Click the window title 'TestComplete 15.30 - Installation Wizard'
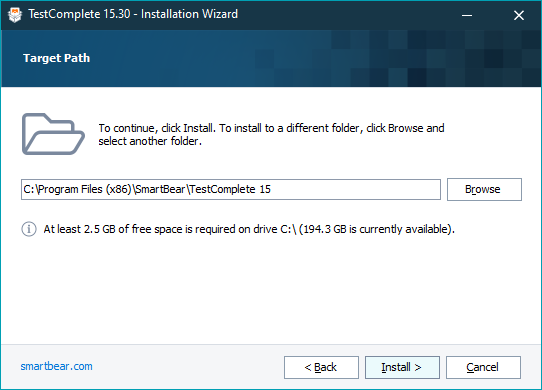 (x=133, y=14)
